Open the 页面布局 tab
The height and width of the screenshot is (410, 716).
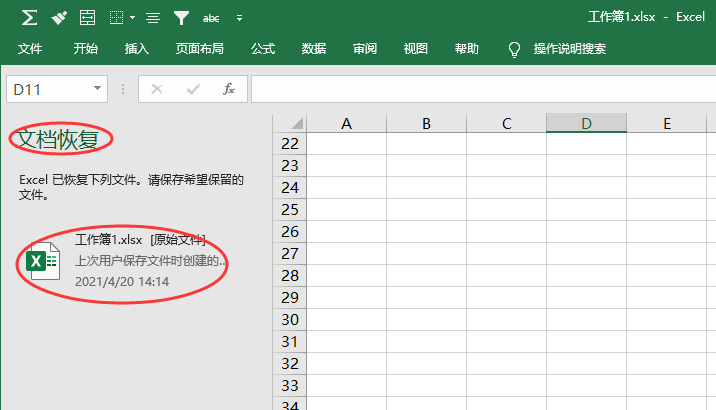200,48
